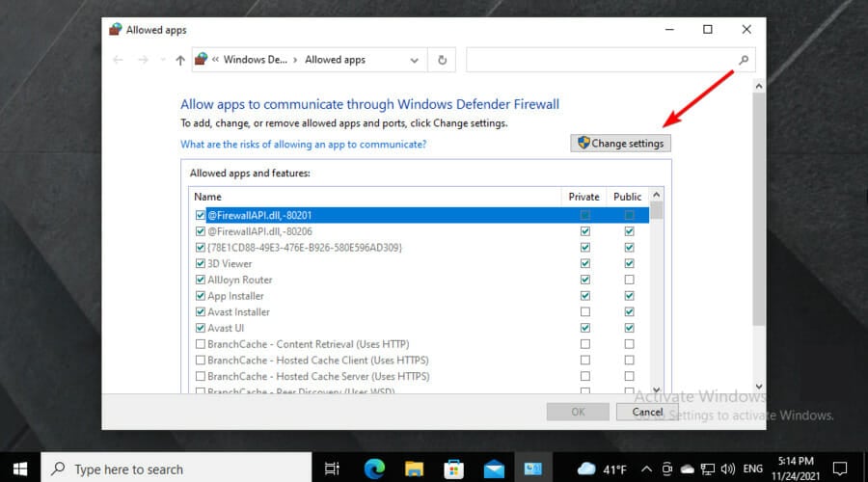Close the Allowed apps window
868x482 pixels.
(746, 29)
